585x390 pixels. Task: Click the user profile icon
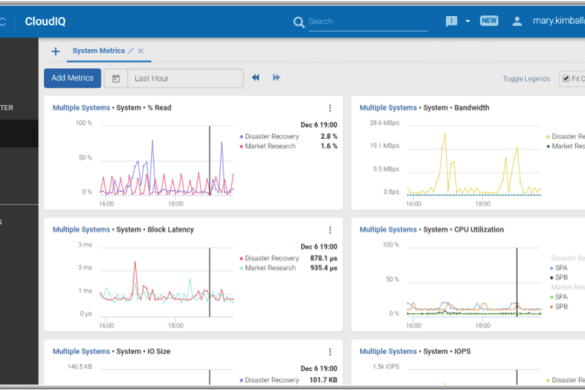(517, 21)
